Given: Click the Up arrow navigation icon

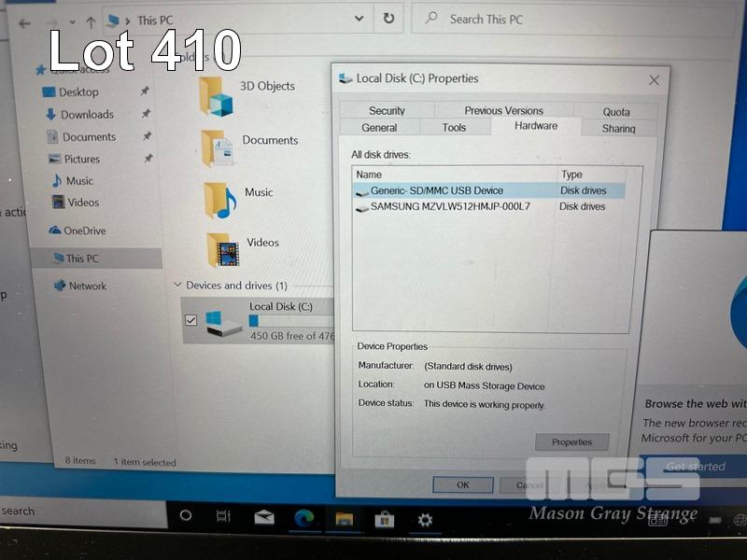Looking at the screenshot, I should [91, 21].
